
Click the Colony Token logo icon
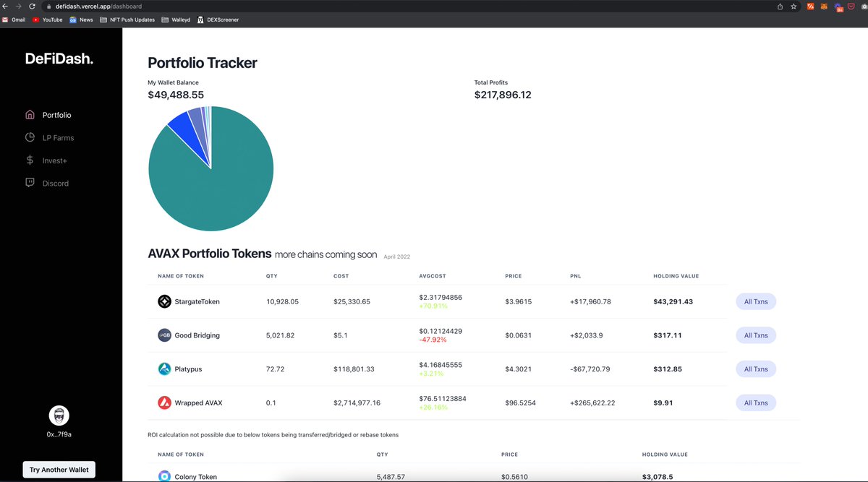(x=164, y=476)
